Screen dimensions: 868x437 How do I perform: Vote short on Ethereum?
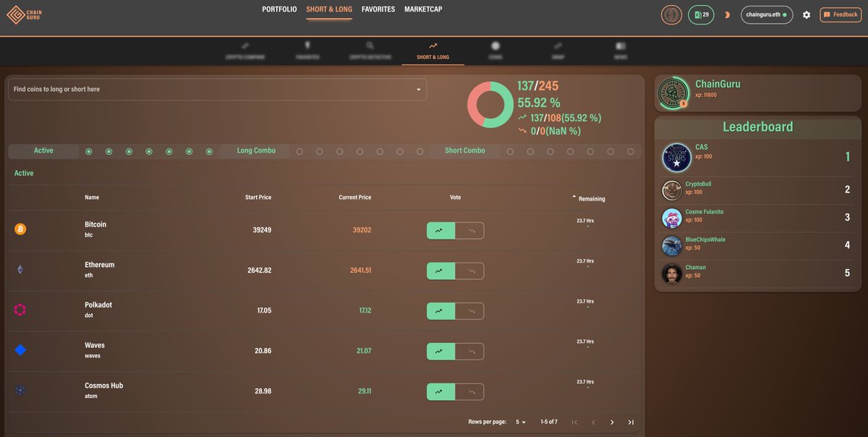(469, 271)
